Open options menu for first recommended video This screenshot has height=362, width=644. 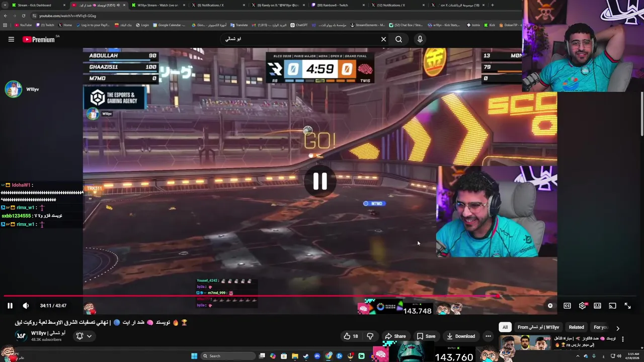click(623, 339)
